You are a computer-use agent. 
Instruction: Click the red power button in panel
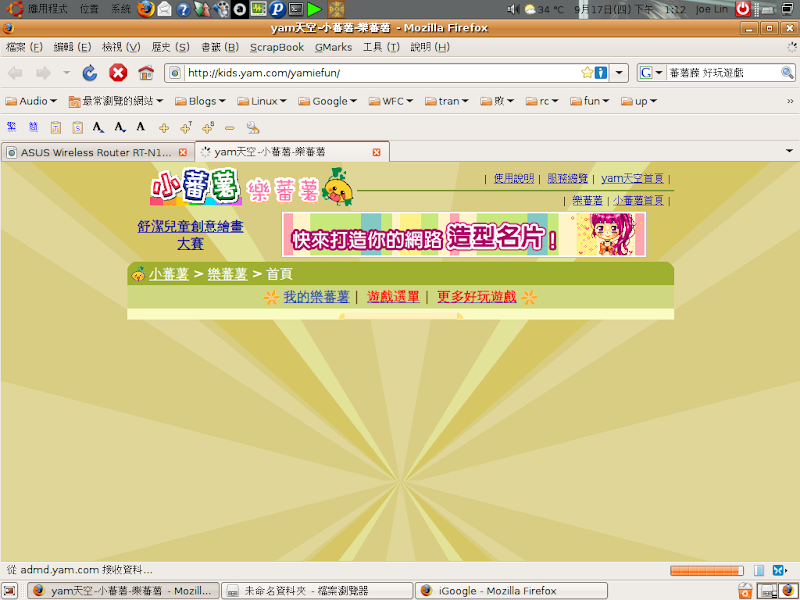coord(742,9)
